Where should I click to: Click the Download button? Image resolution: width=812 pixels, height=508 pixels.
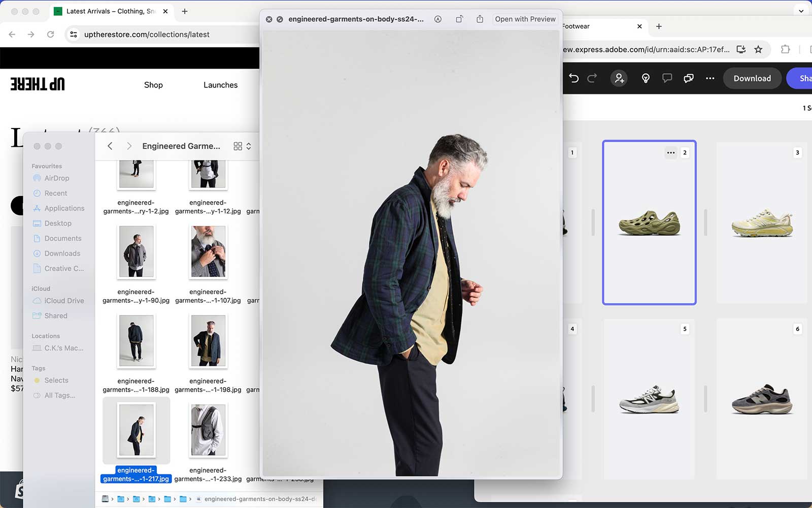tap(752, 78)
